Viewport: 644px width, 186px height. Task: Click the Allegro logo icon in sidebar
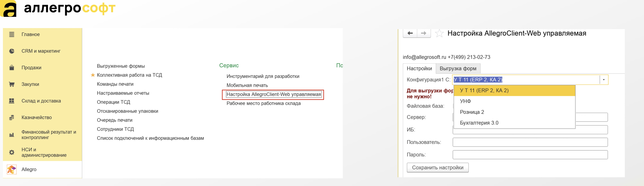coord(12,169)
